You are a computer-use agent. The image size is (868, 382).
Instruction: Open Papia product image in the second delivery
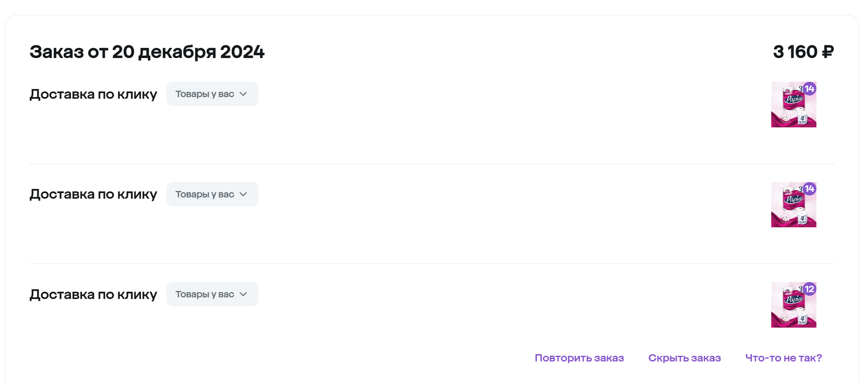point(793,205)
